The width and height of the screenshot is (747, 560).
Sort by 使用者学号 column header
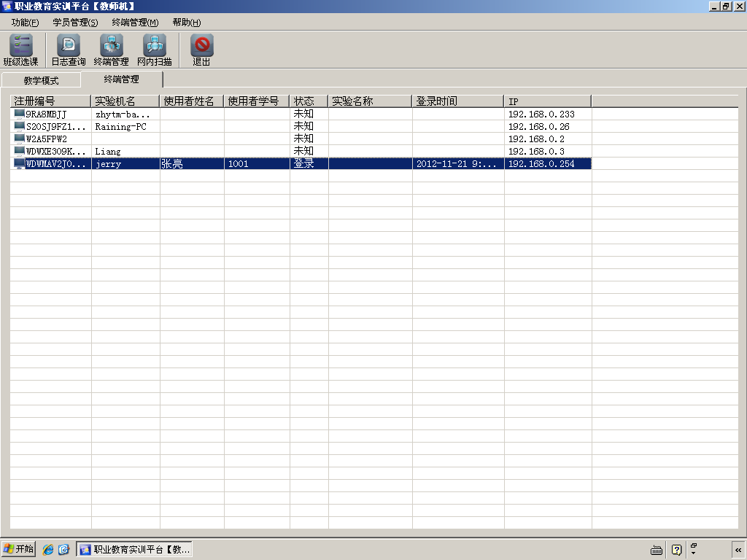pos(257,101)
